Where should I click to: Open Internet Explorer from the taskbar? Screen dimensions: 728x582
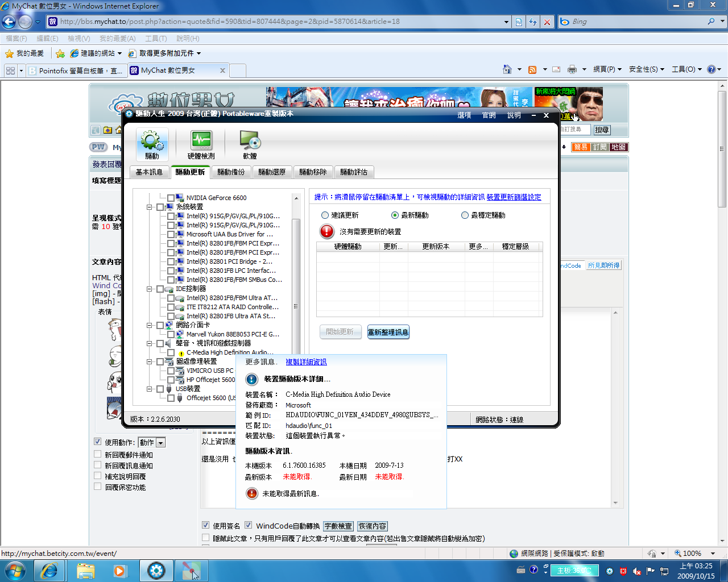pos(49,570)
